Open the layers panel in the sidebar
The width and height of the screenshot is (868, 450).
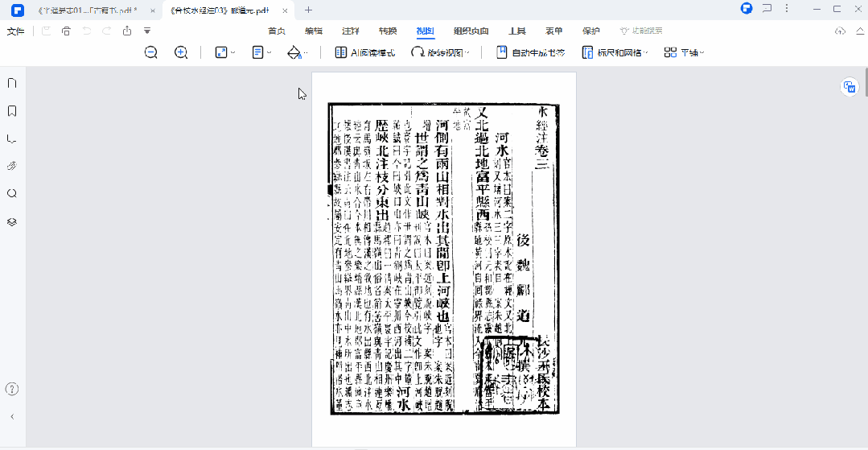click(12, 221)
